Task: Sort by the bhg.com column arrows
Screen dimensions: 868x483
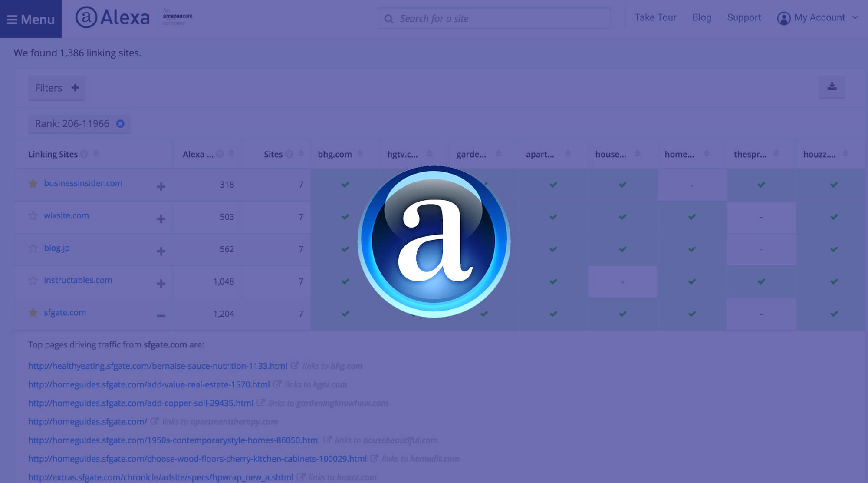Action: point(360,154)
